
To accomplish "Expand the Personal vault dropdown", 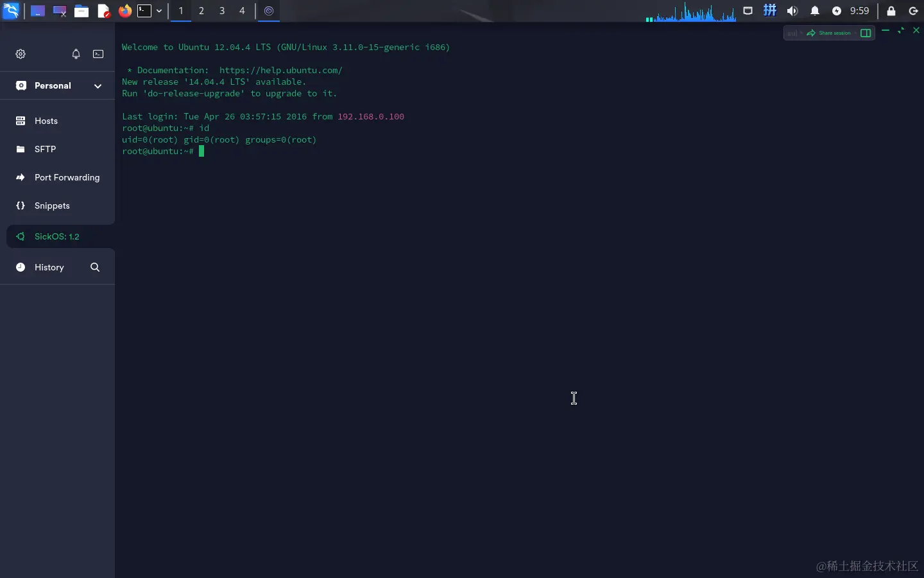I will [x=98, y=86].
